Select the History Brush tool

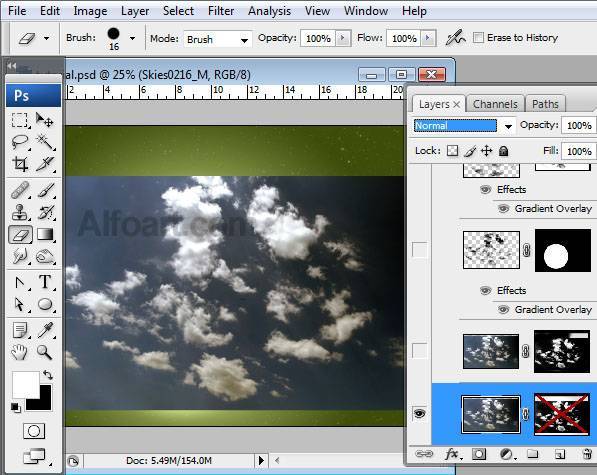[x=45, y=212]
